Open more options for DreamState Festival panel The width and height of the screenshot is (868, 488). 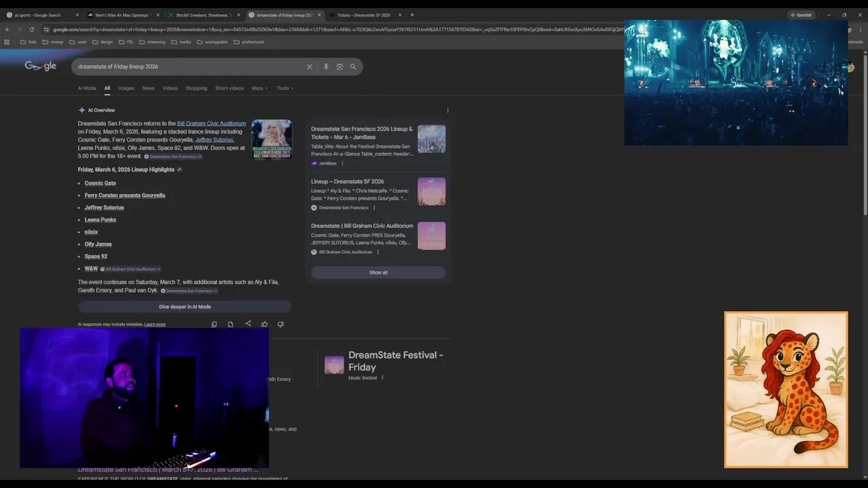[x=382, y=378]
